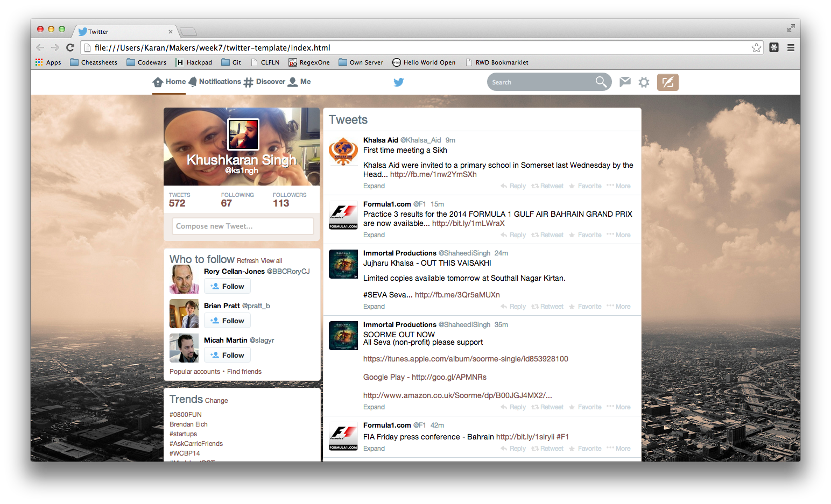831x504 pixels.
Task: Open the Discover tab
Action: 264,82
